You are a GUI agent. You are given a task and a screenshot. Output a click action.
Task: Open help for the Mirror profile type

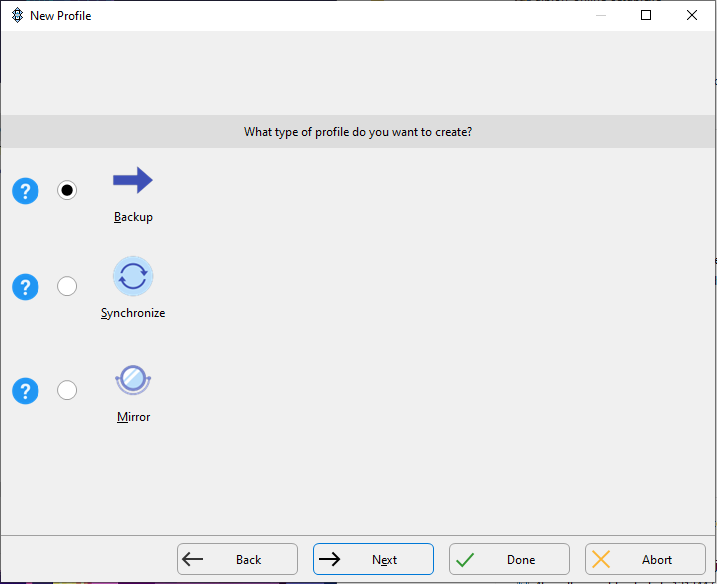point(25,391)
